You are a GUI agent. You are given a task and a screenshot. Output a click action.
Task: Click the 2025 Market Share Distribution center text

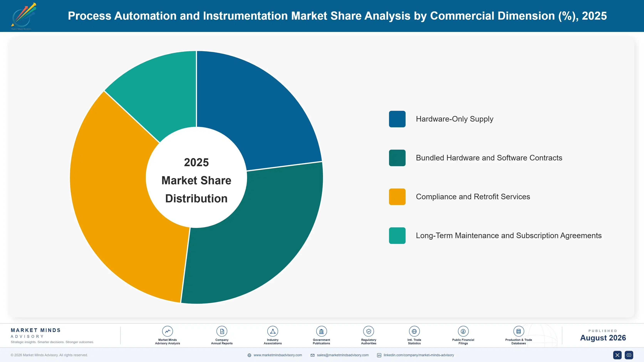click(x=196, y=180)
